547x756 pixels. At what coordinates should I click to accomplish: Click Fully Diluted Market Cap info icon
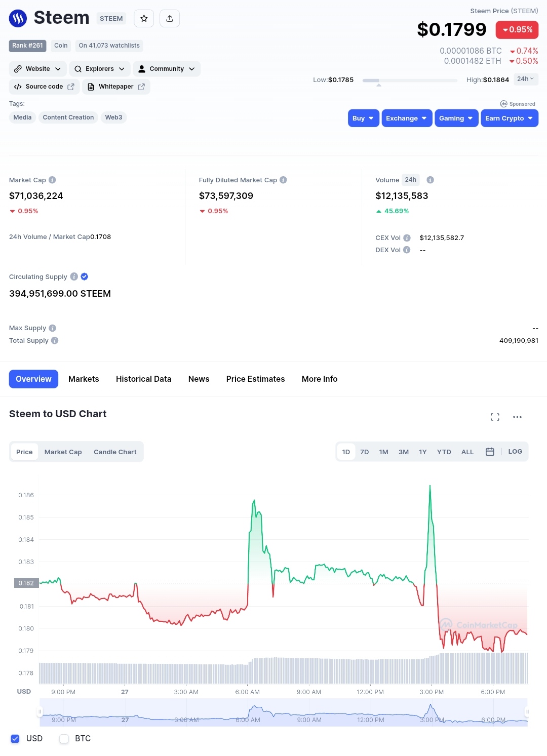[283, 180]
